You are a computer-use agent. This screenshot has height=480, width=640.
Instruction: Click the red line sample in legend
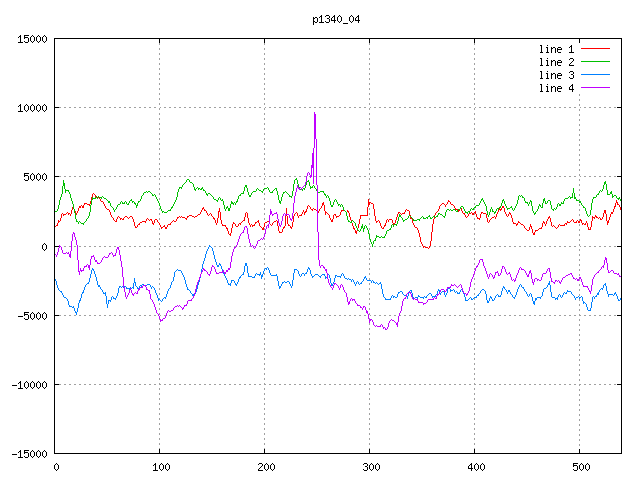[x=596, y=49]
